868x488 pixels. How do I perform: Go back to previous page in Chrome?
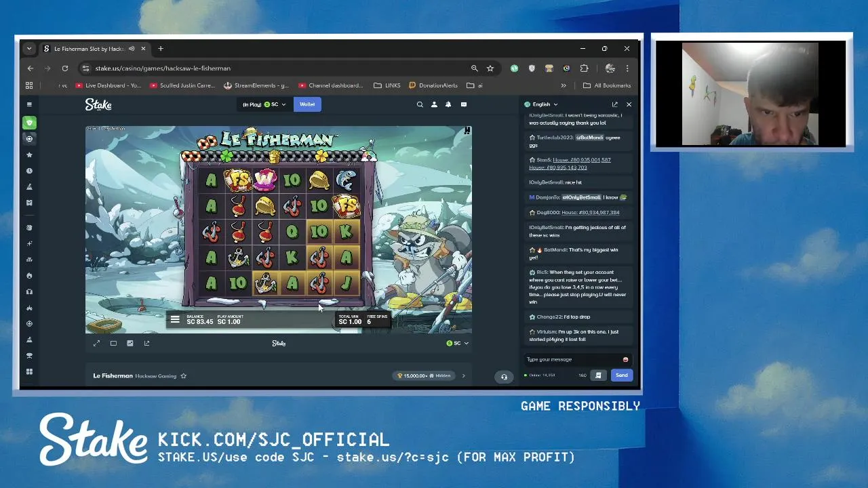31,68
